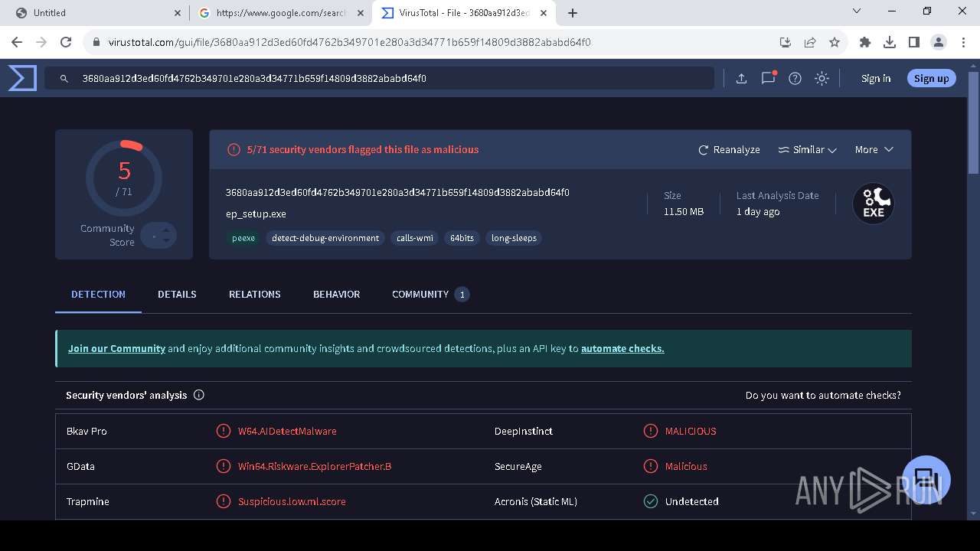Toggle the light/dark theme sun icon

(x=822, y=78)
